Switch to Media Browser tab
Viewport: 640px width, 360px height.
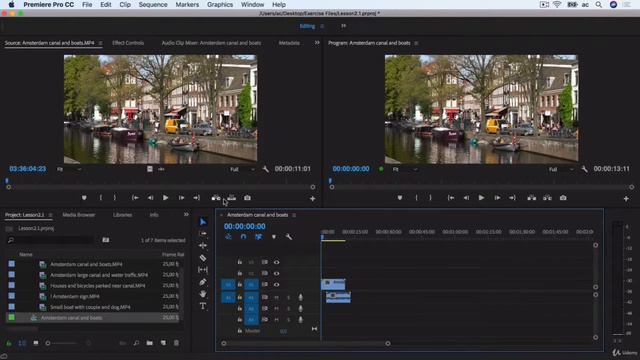pyautogui.click(x=79, y=215)
